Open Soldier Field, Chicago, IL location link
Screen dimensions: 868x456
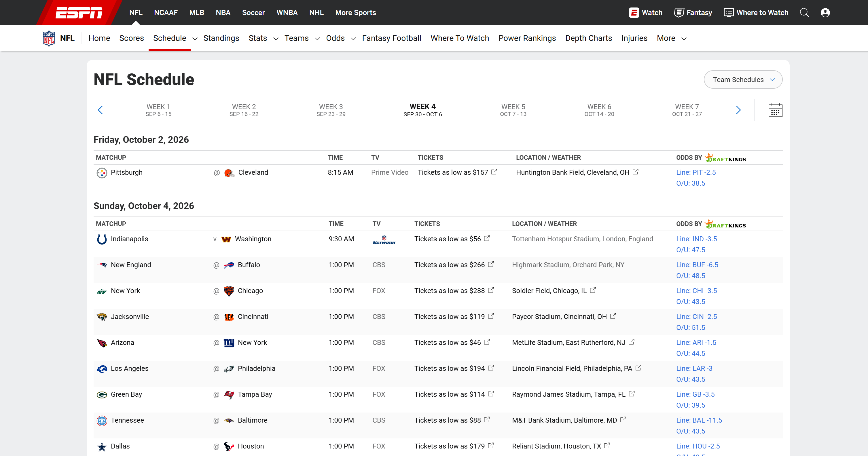pyautogui.click(x=549, y=291)
